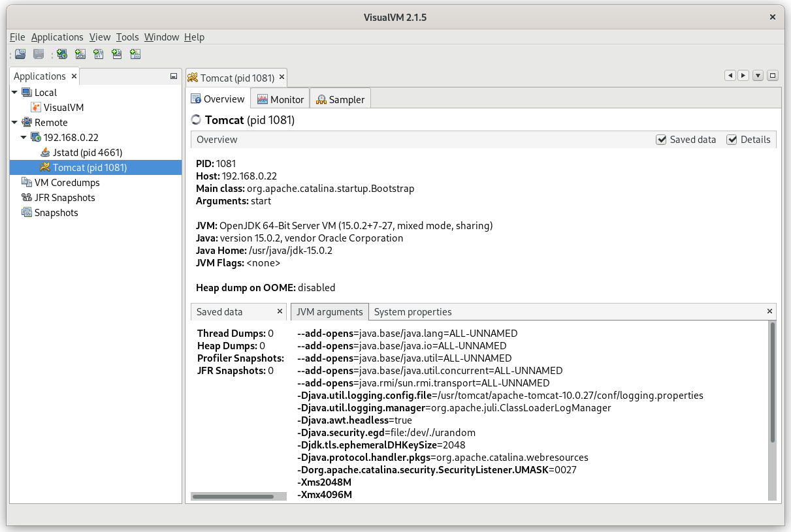This screenshot has width=791, height=532.
Task: Select the VisualVM node under Local
Action: coord(63,108)
